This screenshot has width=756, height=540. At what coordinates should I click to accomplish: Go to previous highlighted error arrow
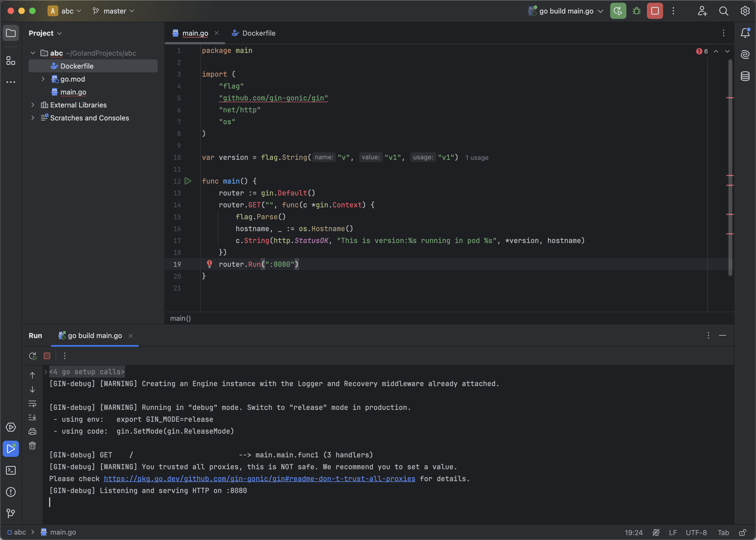716,51
